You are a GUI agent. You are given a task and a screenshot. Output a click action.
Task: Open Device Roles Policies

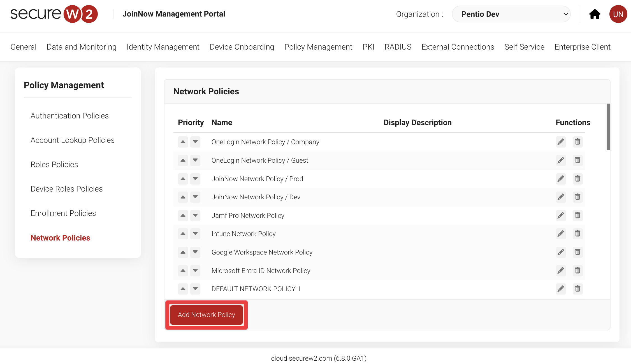[x=67, y=189]
